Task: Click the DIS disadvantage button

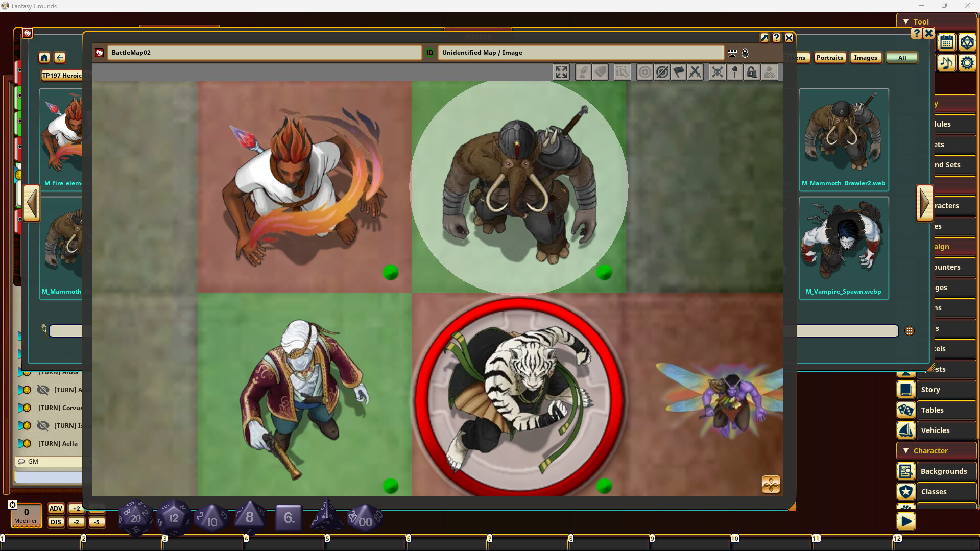Action: [x=56, y=522]
